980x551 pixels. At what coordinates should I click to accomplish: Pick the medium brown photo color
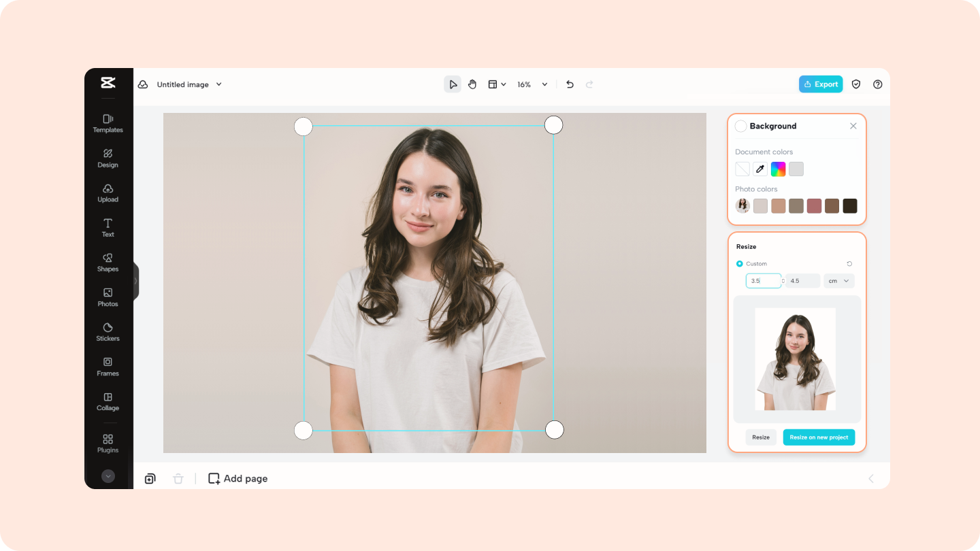pos(832,206)
